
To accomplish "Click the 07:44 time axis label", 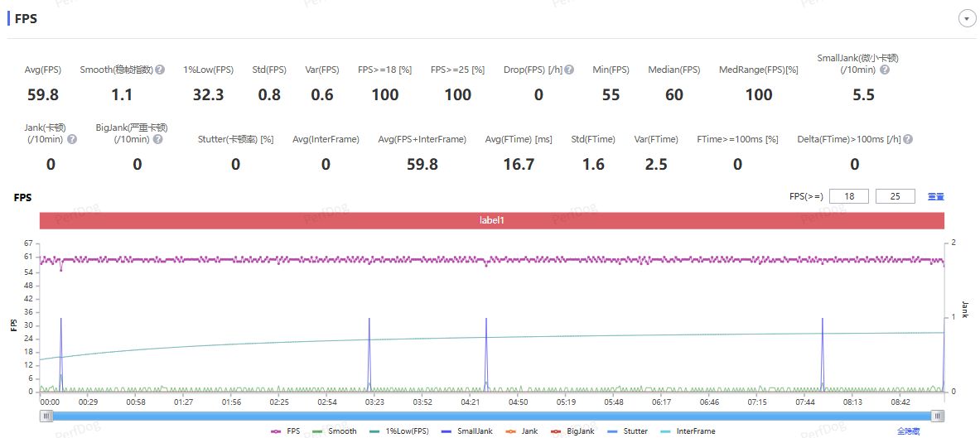I will 805,402.
